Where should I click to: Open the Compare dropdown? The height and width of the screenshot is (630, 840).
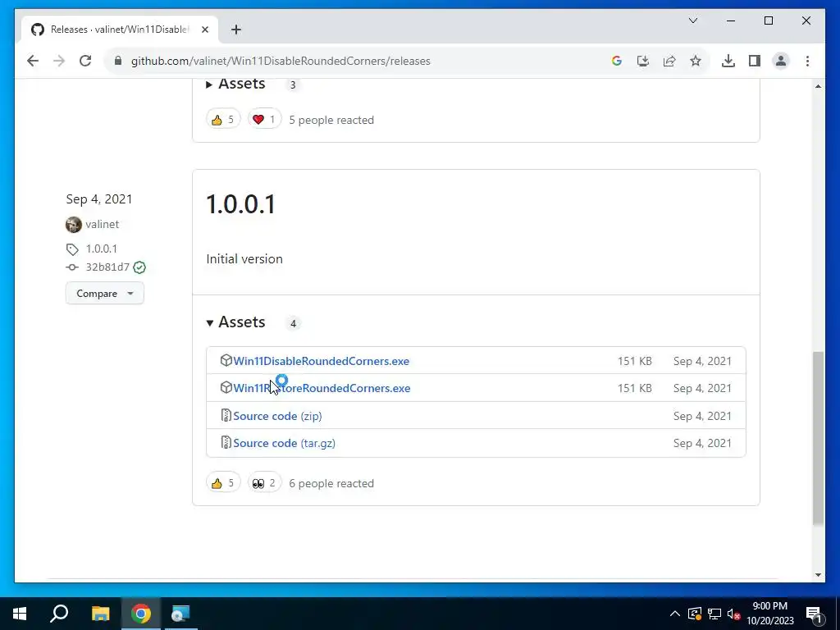pos(104,293)
